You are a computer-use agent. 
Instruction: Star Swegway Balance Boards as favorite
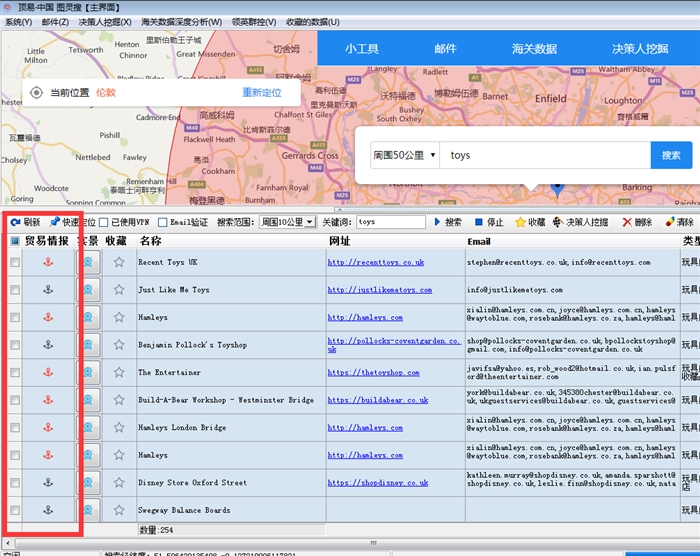pos(119,510)
